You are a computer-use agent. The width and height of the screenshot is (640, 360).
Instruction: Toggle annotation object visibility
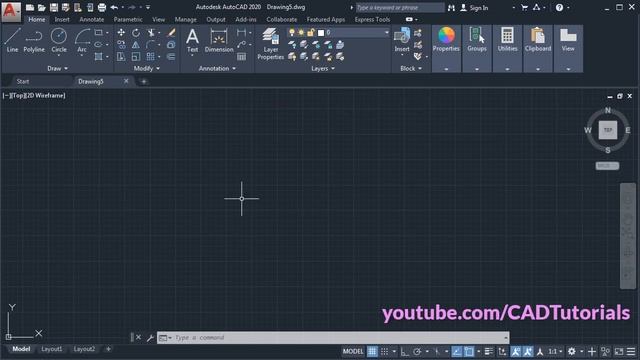pyautogui.click(x=516, y=351)
